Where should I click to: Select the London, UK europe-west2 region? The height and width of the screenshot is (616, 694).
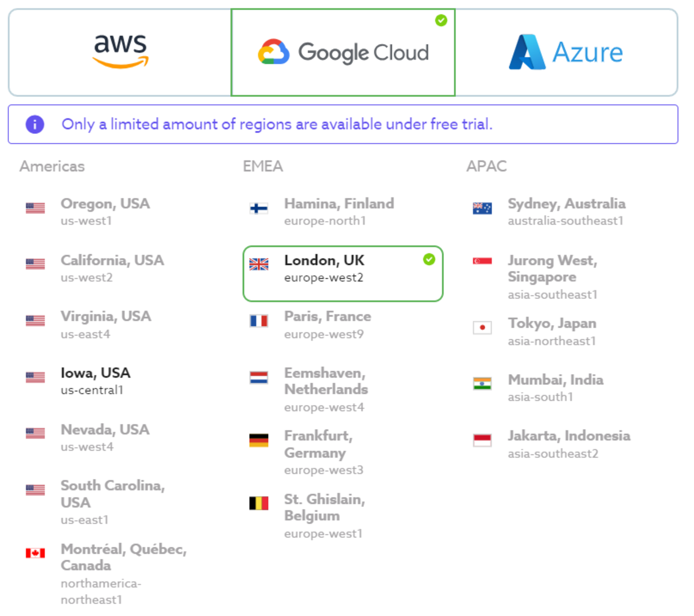pyautogui.click(x=343, y=274)
